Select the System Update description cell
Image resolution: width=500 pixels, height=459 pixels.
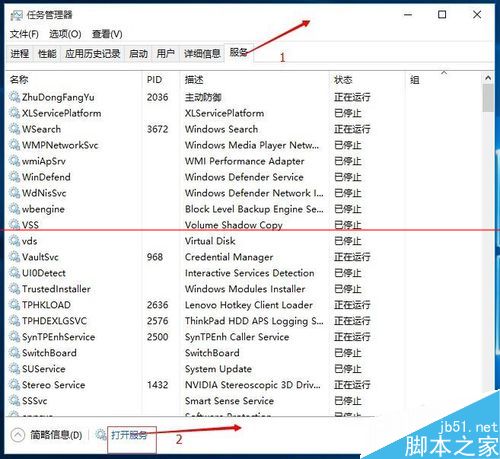coord(218,369)
